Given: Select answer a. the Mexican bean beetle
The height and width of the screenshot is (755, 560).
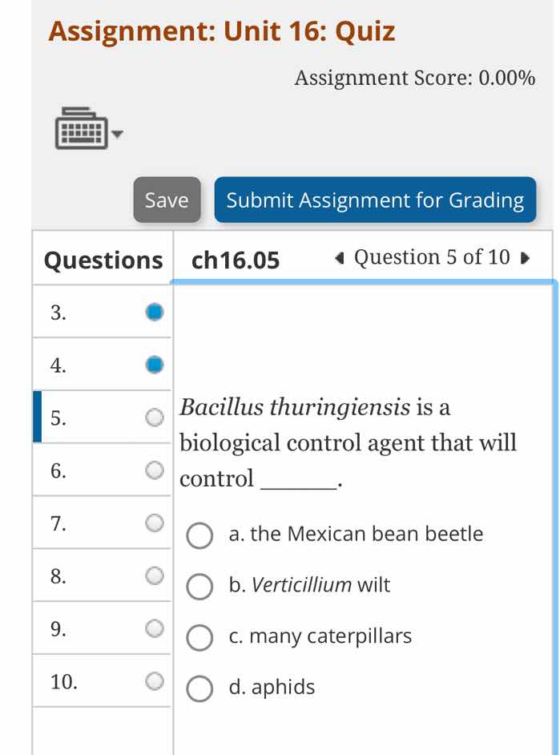Looking at the screenshot, I should coord(199,535).
